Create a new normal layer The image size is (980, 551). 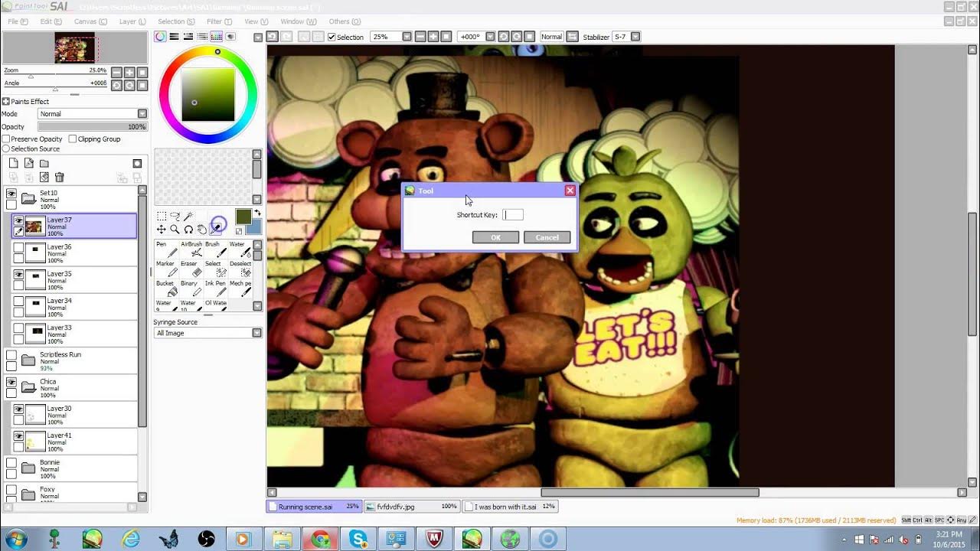(x=13, y=163)
